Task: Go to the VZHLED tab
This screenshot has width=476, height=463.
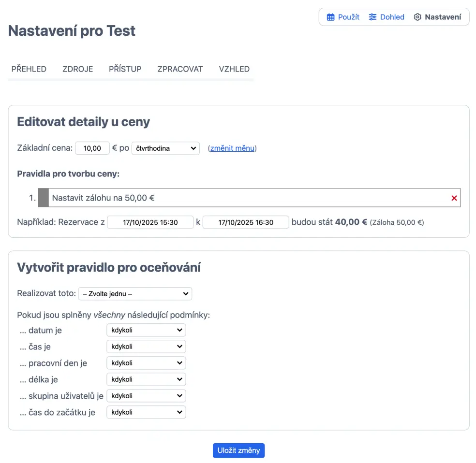Action: pos(234,69)
